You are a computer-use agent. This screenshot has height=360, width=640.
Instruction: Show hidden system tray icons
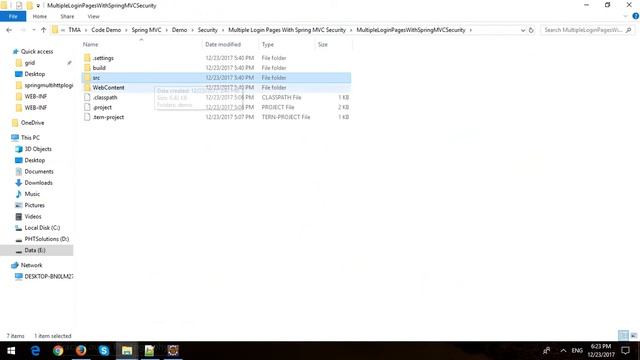(x=563, y=351)
